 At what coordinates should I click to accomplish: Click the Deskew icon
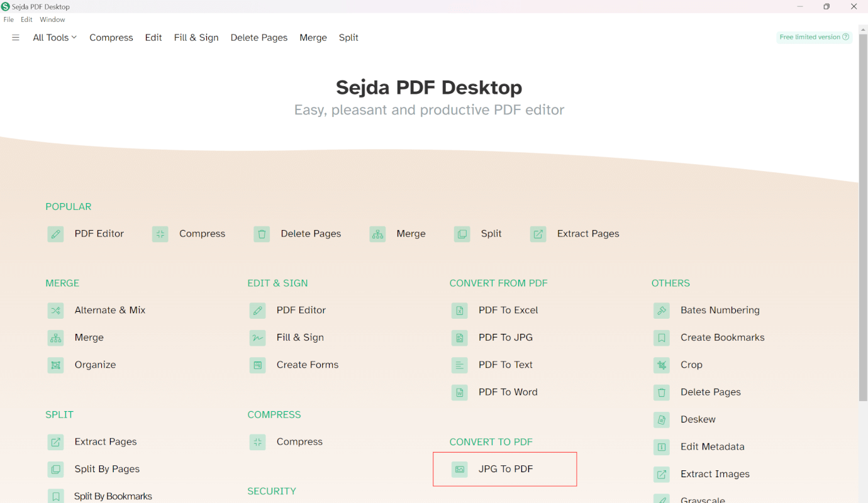point(662,420)
